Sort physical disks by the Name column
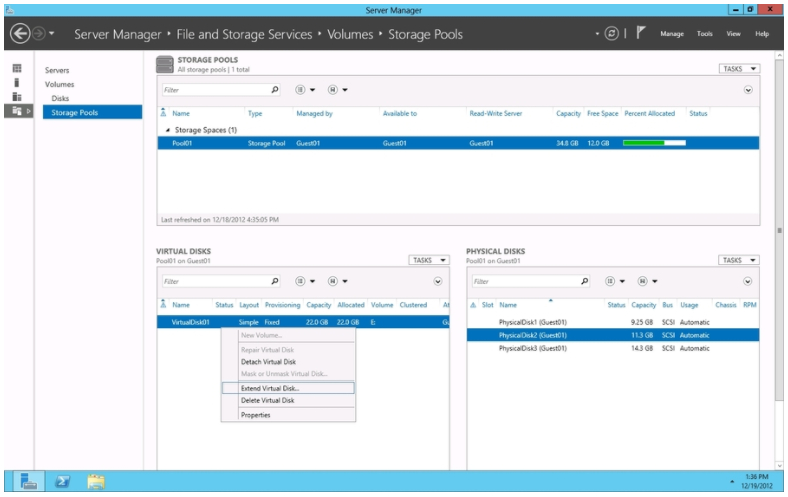 [508, 305]
